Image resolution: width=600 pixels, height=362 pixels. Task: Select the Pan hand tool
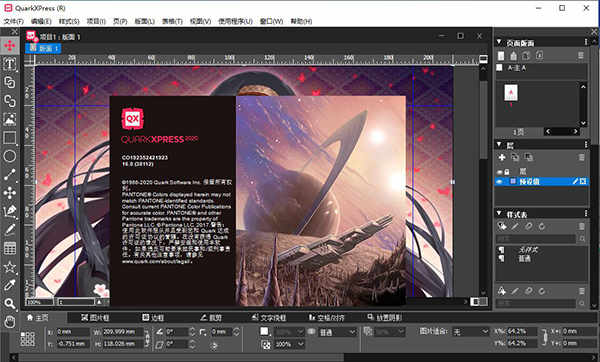[10, 322]
